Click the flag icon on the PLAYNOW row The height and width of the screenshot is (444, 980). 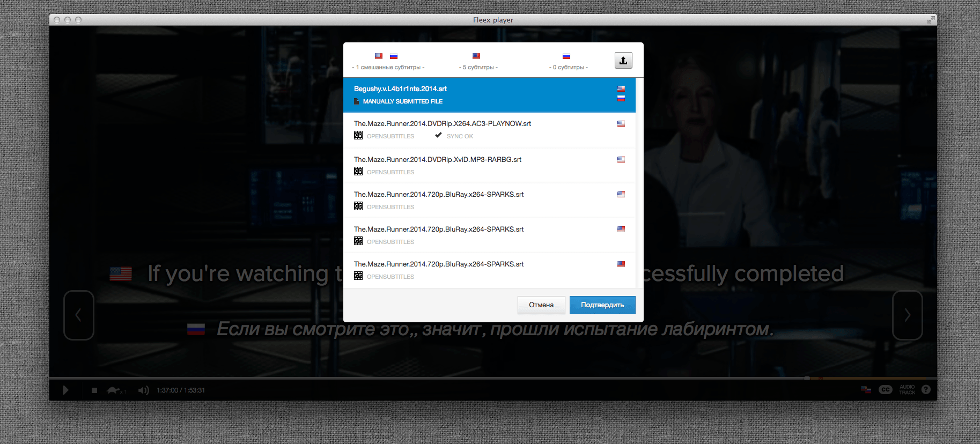(x=621, y=124)
